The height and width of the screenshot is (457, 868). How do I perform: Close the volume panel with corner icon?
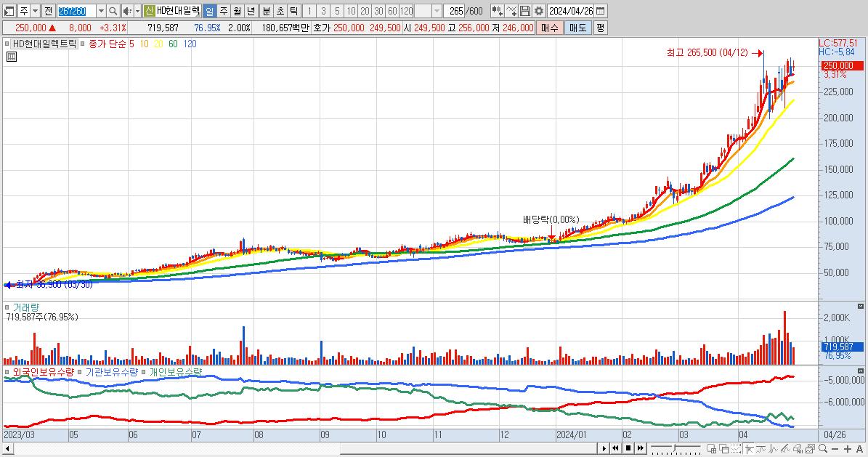click(861, 307)
